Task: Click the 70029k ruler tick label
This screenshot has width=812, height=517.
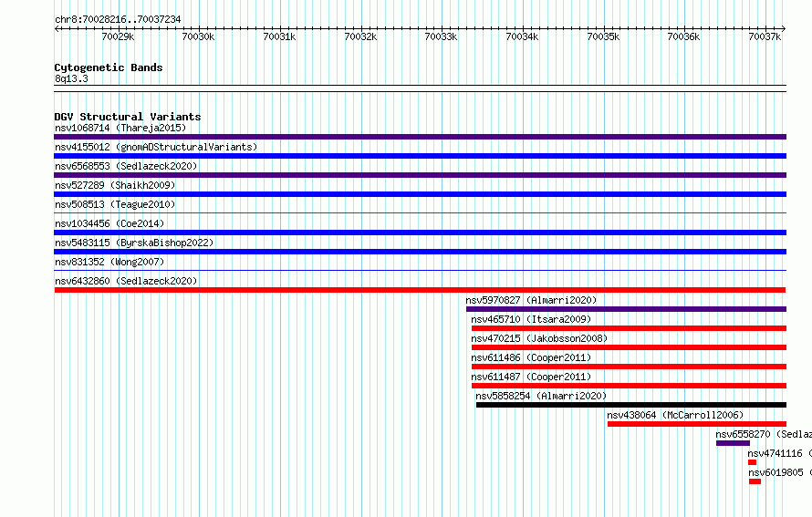Action: pos(118,36)
